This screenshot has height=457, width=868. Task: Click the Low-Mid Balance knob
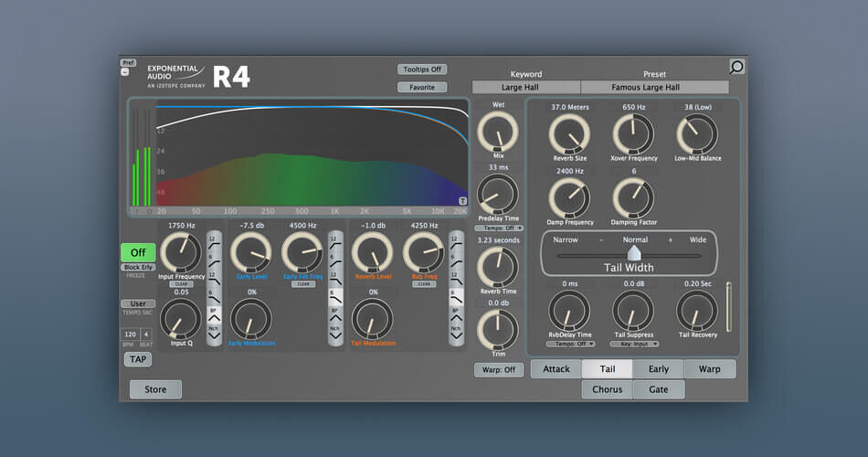698,134
